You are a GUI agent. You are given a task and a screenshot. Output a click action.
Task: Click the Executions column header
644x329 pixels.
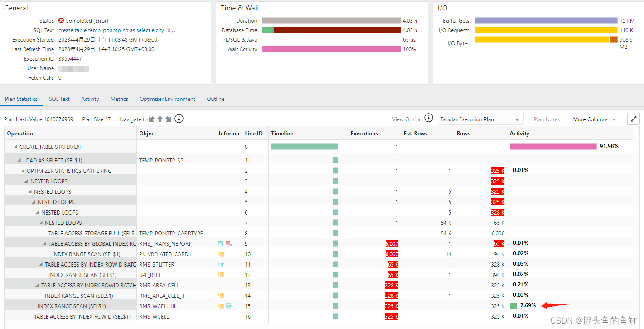tap(374, 133)
